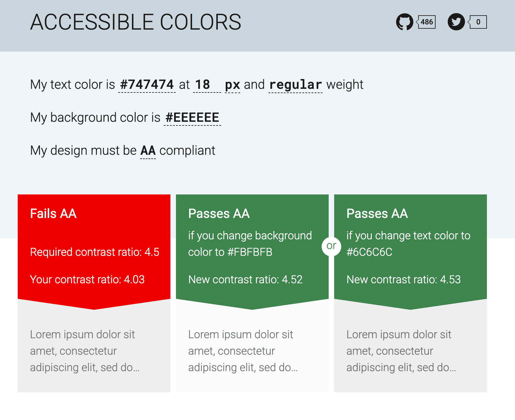Click 'Your contrast ratio: 4.03' text

click(x=88, y=279)
